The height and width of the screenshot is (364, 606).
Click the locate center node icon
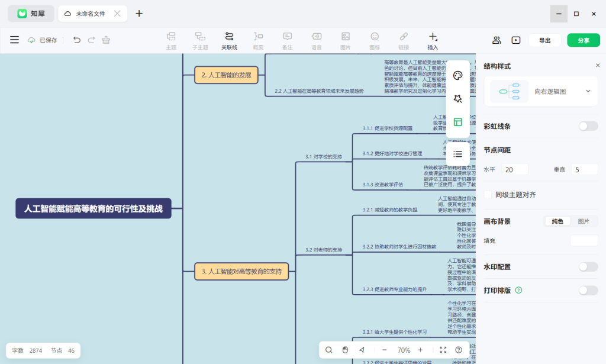(x=362, y=350)
